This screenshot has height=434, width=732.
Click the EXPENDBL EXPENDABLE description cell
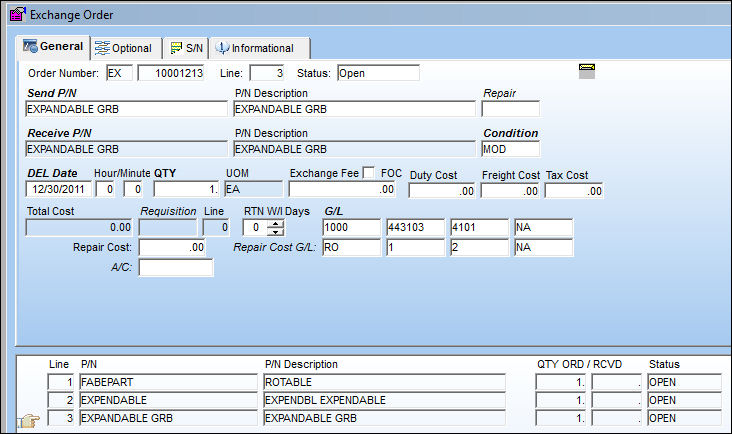coord(384,400)
